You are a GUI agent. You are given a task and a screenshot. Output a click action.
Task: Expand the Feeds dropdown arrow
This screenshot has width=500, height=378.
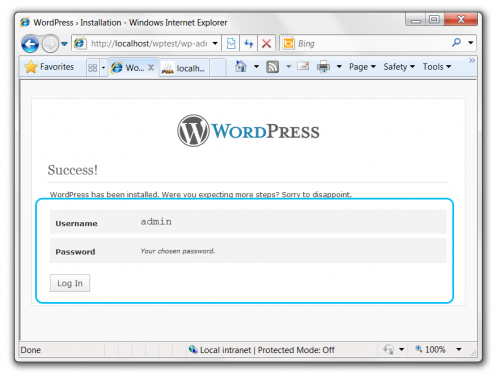pos(289,67)
